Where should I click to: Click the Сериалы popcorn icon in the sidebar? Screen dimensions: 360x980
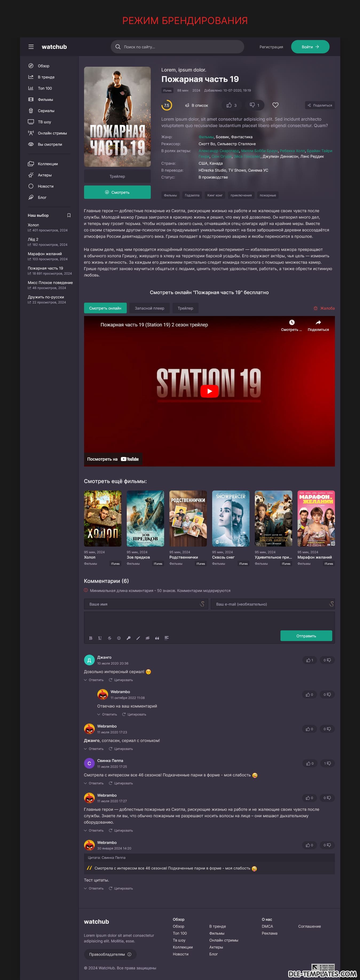(x=31, y=111)
